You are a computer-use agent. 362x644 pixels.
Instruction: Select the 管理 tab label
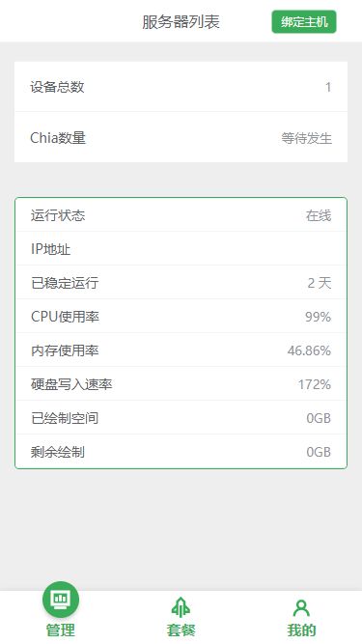61,630
